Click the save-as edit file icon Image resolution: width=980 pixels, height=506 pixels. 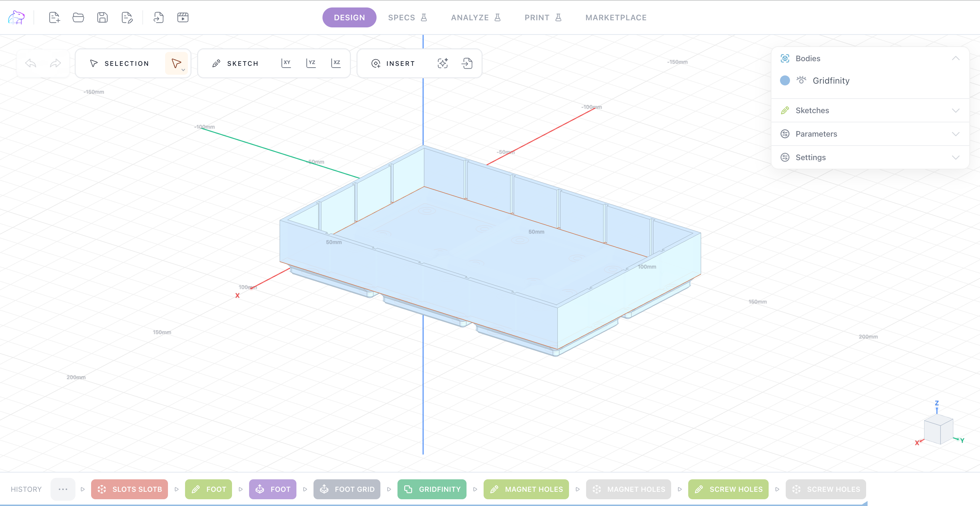[x=127, y=17]
